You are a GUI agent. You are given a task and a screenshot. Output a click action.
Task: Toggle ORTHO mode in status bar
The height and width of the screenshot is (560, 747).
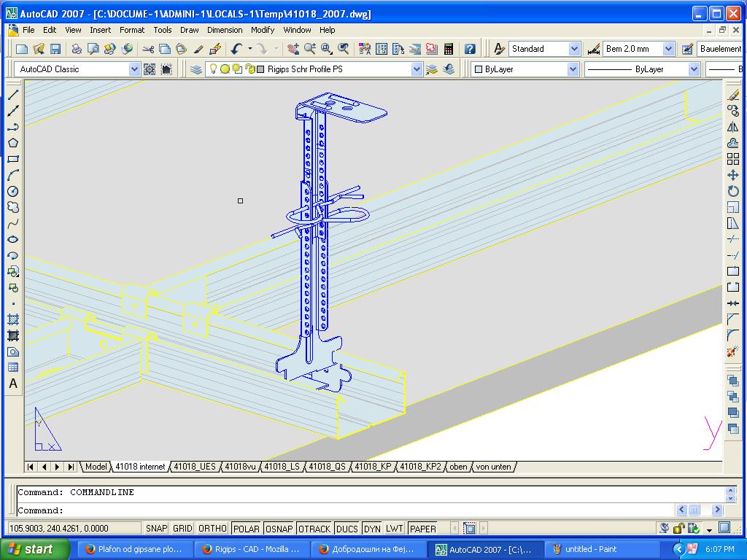click(x=212, y=529)
